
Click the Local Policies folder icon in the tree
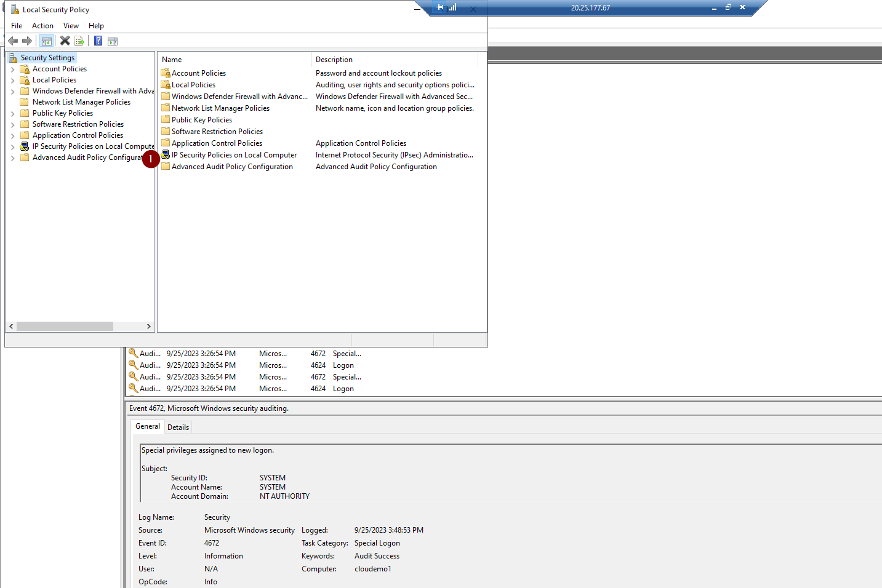coord(25,80)
